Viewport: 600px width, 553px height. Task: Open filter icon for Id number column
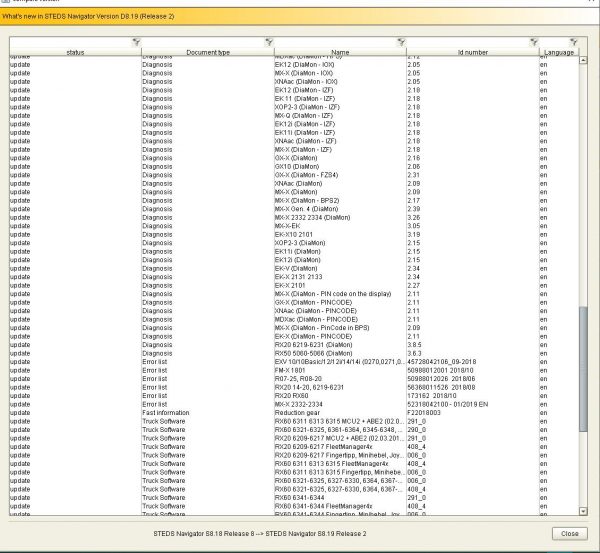click(x=534, y=42)
